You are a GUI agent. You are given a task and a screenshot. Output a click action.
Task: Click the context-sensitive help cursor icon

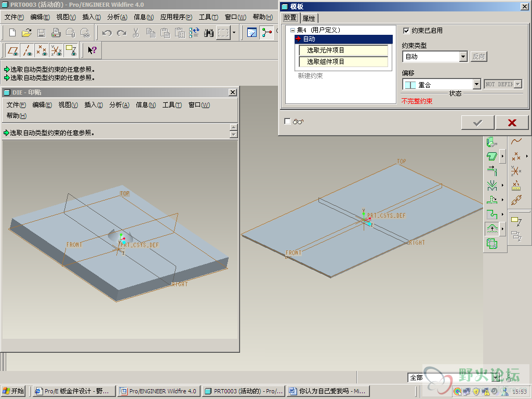(92, 50)
